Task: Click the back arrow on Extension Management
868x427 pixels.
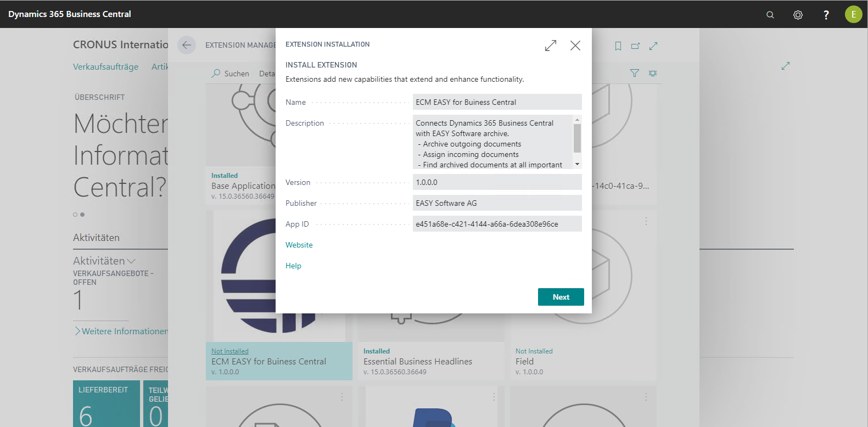Action: tap(187, 45)
